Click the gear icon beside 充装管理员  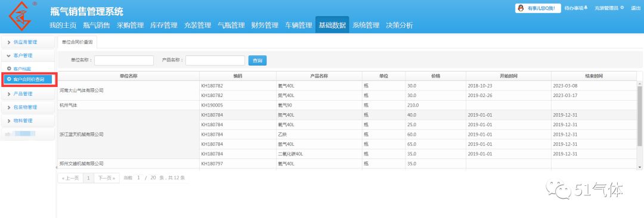pyautogui.click(x=622, y=8)
